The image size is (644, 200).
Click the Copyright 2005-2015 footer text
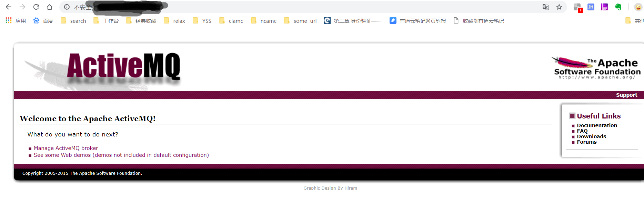[82, 173]
